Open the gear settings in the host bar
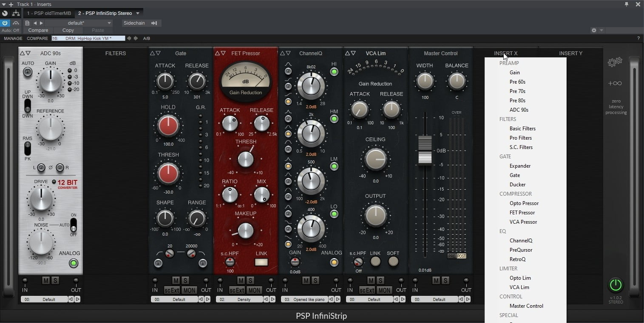The height and width of the screenshot is (323, 644). 594,31
